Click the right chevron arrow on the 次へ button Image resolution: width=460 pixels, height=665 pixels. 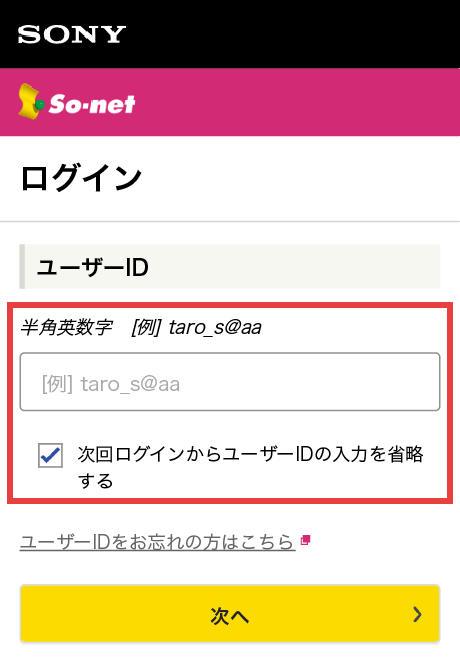coord(418,614)
